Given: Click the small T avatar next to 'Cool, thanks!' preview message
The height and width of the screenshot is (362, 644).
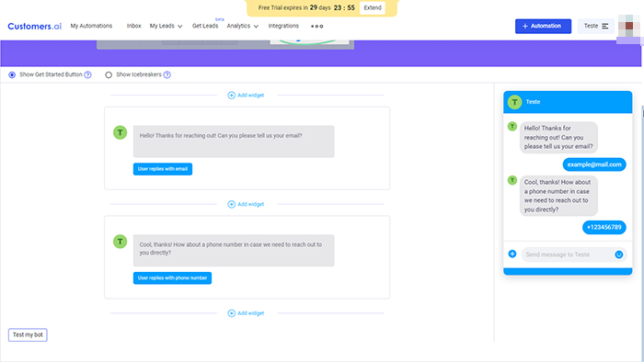Looking at the screenshot, I should [x=512, y=180].
